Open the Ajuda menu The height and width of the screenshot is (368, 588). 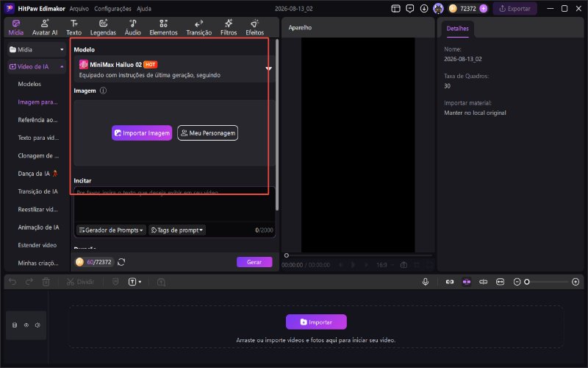[x=144, y=9]
